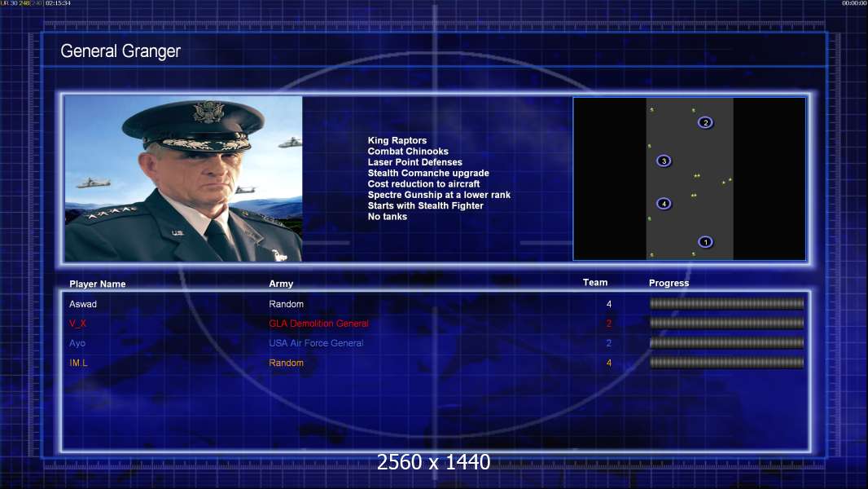Click Ayo's team number 2
868x489 pixels.
609,343
